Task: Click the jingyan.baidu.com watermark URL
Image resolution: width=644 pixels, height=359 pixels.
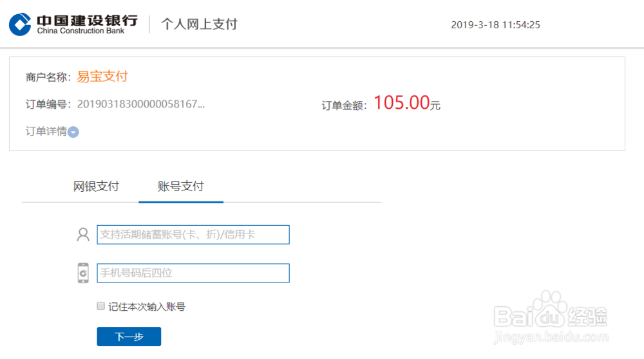Action: click(x=550, y=337)
